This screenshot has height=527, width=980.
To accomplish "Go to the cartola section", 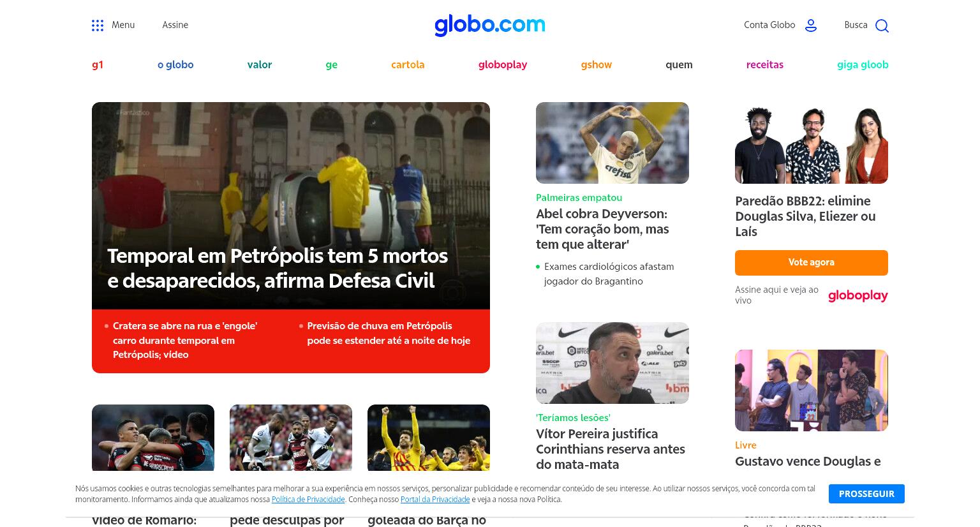I will pos(408,64).
